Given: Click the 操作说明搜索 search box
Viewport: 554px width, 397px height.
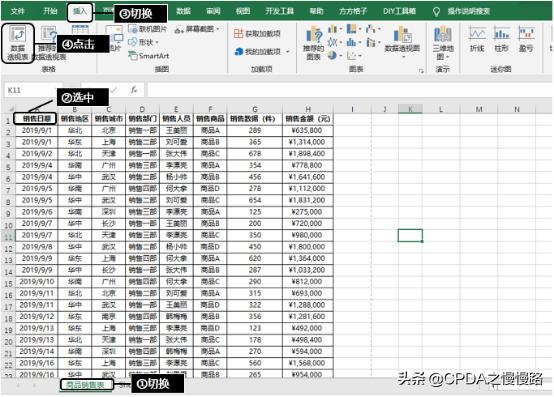Looking at the screenshot, I should (468, 12).
